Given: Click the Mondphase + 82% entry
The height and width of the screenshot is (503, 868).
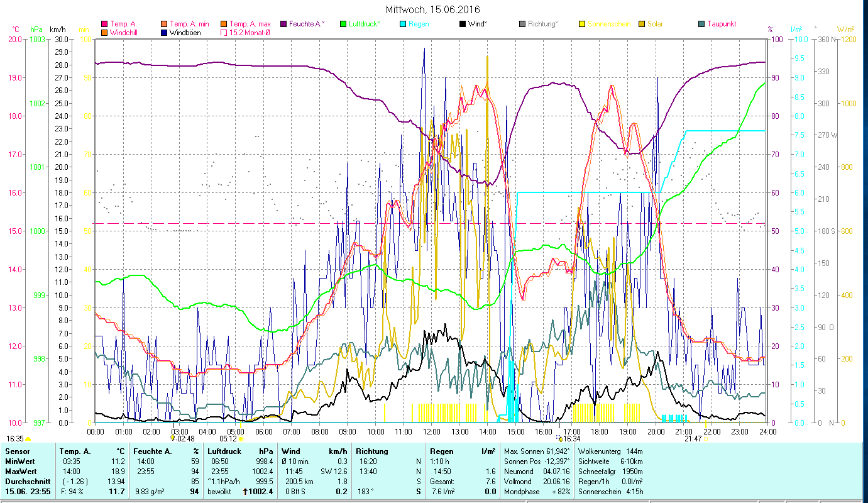Looking at the screenshot, I should [x=537, y=491].
